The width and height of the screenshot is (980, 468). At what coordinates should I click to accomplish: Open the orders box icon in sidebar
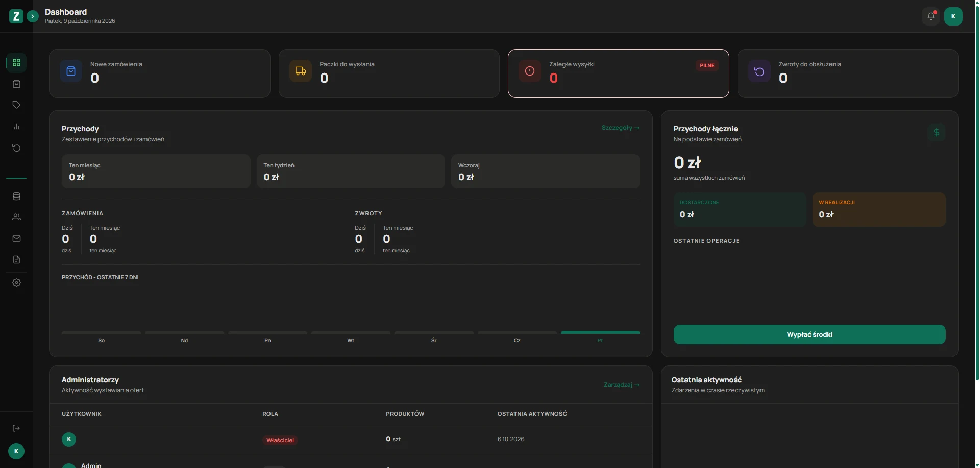click(16, 84)
